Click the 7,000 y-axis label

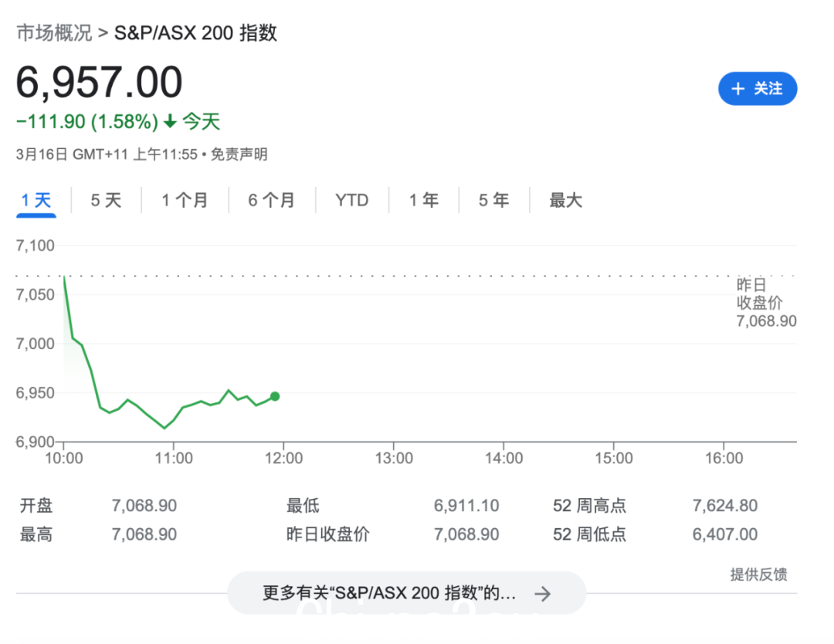point(35,344)
